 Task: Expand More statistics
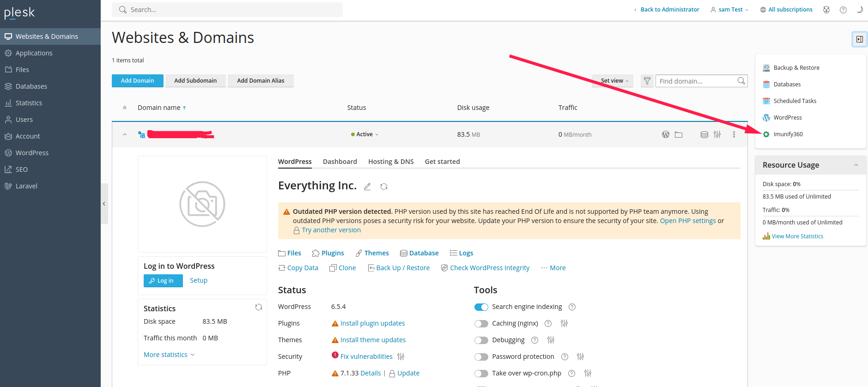coord(169,355)
